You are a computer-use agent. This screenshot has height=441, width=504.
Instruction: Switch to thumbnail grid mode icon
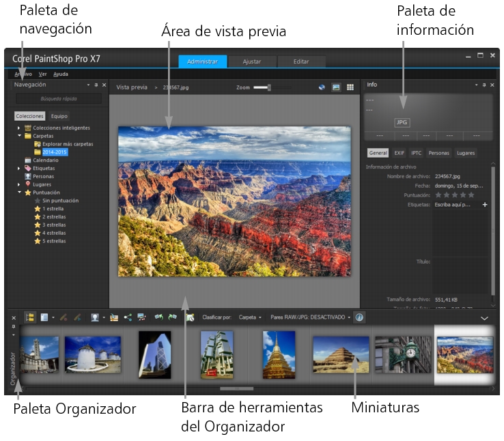350,87
